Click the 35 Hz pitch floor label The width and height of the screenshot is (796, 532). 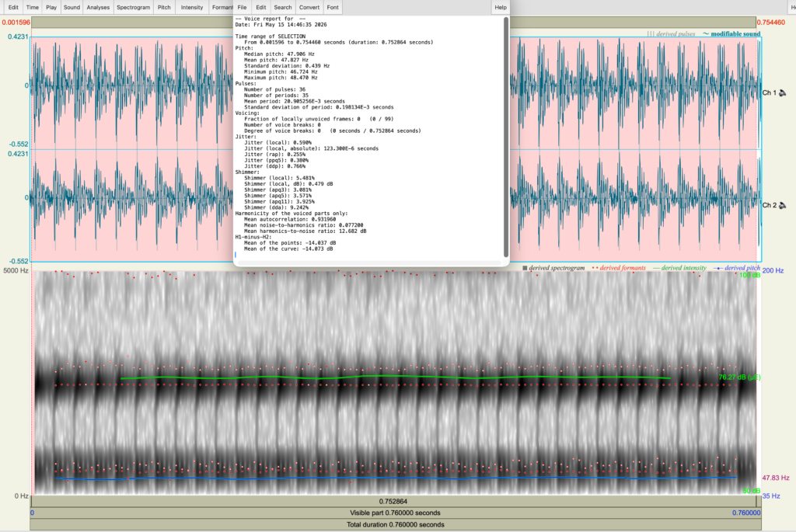click(x=770, y=496)
